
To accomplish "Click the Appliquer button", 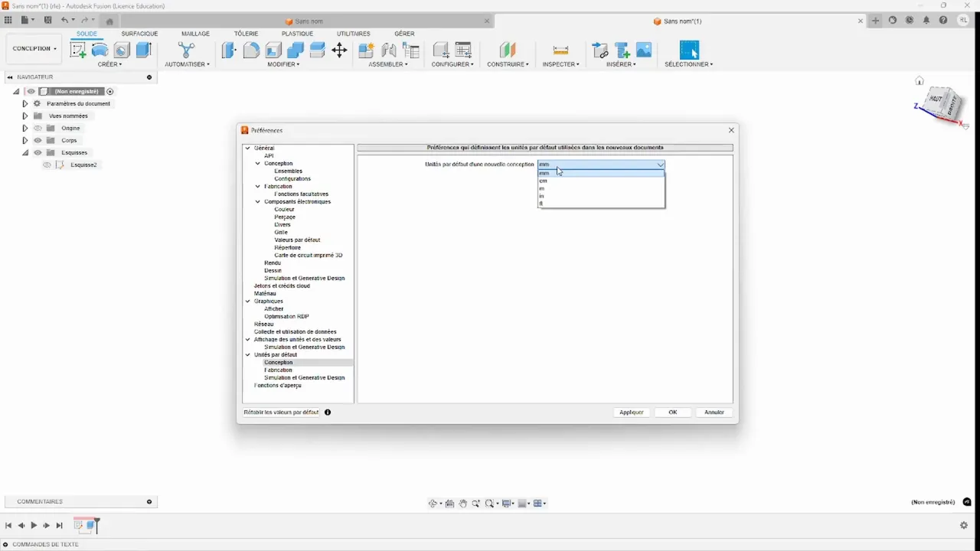I will coord(632,412).
